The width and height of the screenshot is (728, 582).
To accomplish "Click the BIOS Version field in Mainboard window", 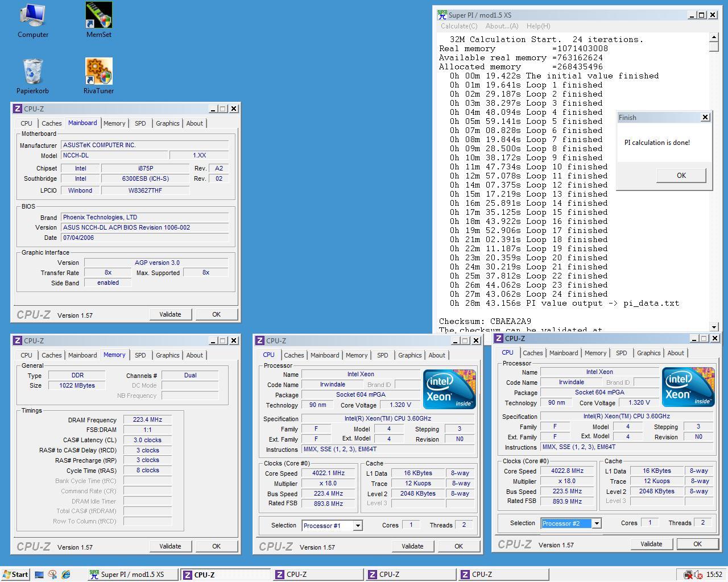I will point(144,228).
